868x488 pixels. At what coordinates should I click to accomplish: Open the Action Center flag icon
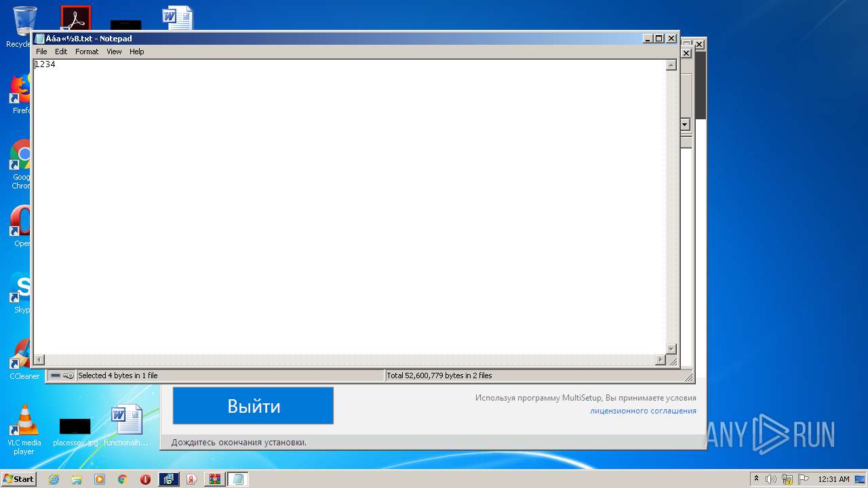coord(804,479)
